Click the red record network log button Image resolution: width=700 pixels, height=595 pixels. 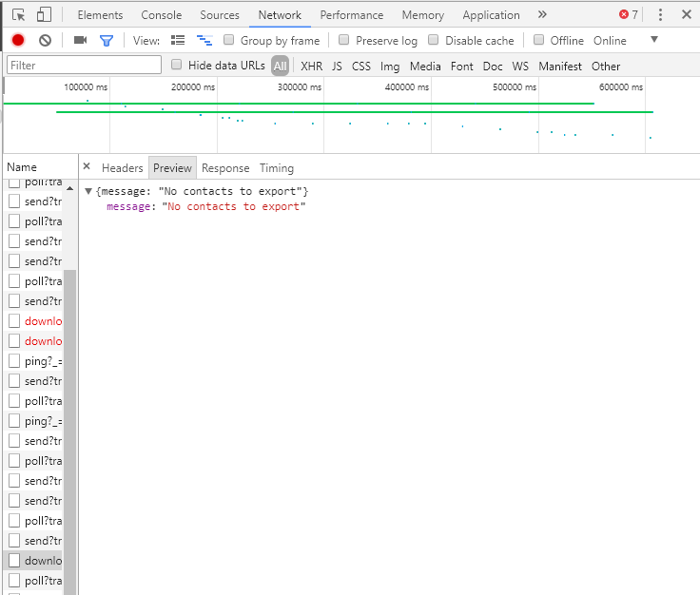[x=18, y=40]
